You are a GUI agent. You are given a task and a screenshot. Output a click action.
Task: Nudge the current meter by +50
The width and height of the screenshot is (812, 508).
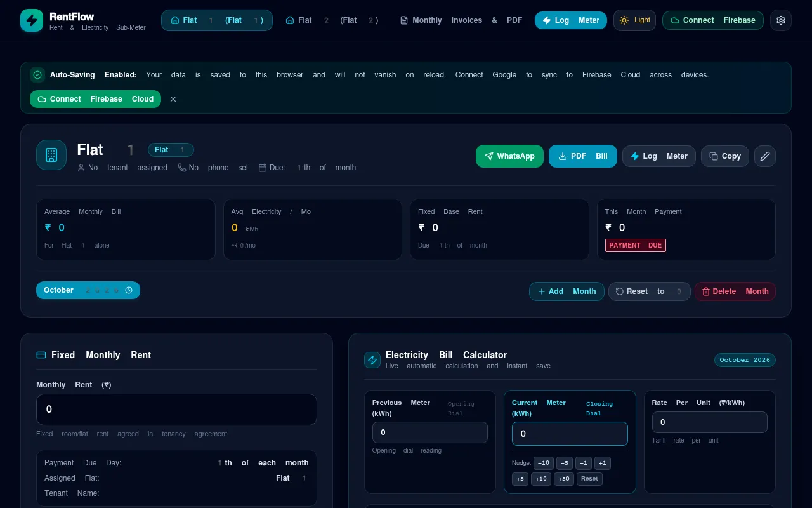pos(564,479)
